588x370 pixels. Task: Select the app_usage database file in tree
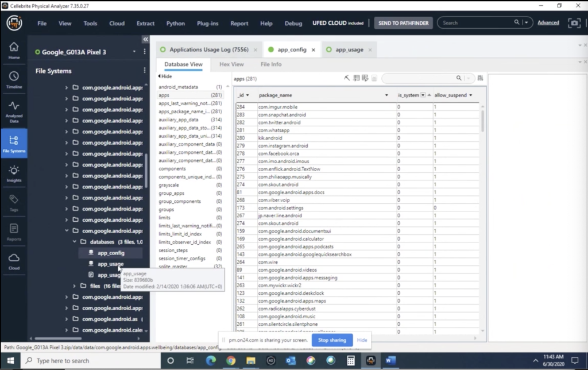(x=111, y=264)
